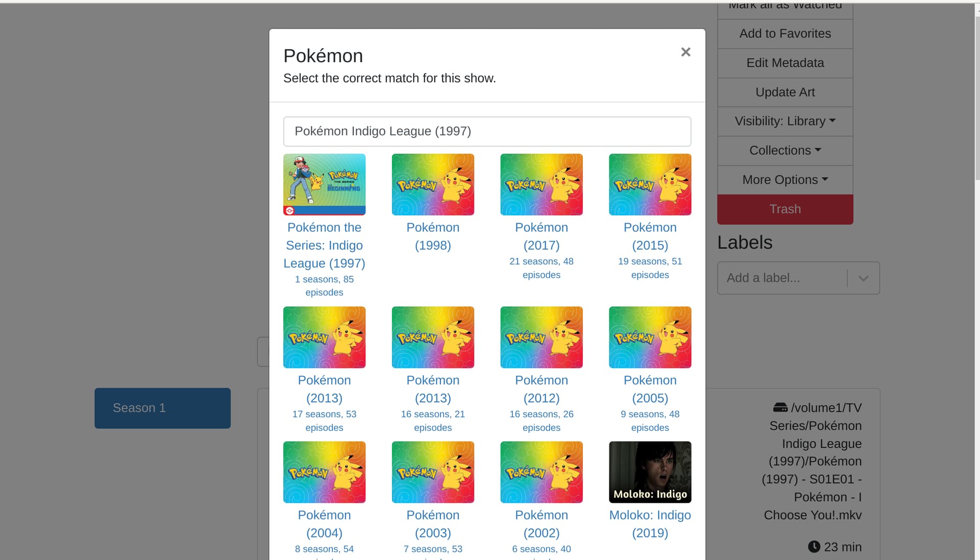Switch to the Season 1 tab

pos(162,408)
